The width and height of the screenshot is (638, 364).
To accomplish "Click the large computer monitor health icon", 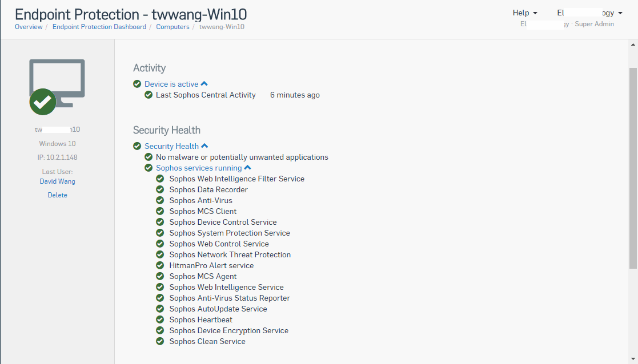I will click(x=57, y=87).
